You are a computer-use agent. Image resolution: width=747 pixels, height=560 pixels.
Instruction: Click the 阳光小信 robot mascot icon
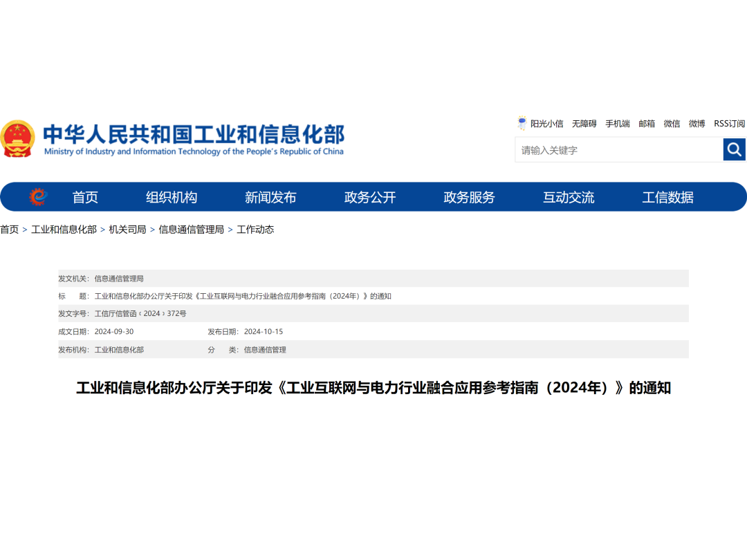[522, 123]
